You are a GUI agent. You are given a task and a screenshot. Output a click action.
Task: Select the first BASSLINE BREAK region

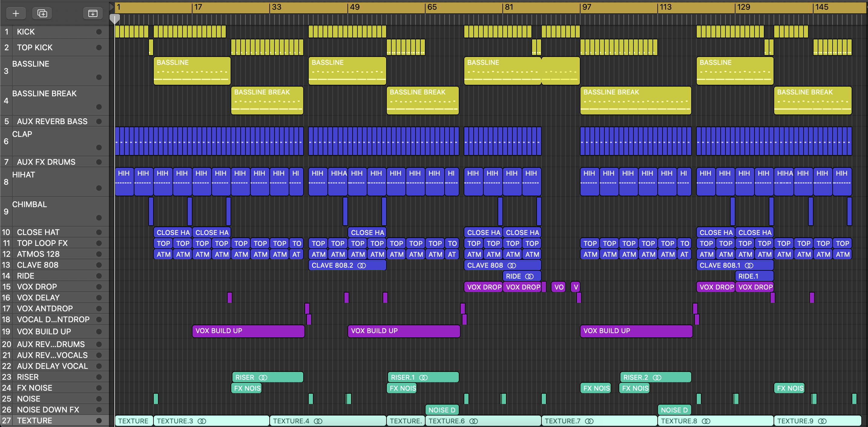click(267, 100)
